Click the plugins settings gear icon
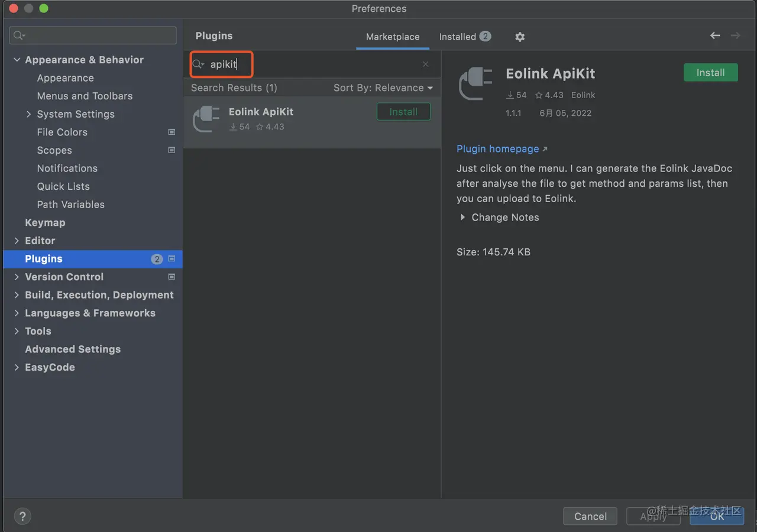This screenshot has height=532, width=757. (x=520, y=37)
